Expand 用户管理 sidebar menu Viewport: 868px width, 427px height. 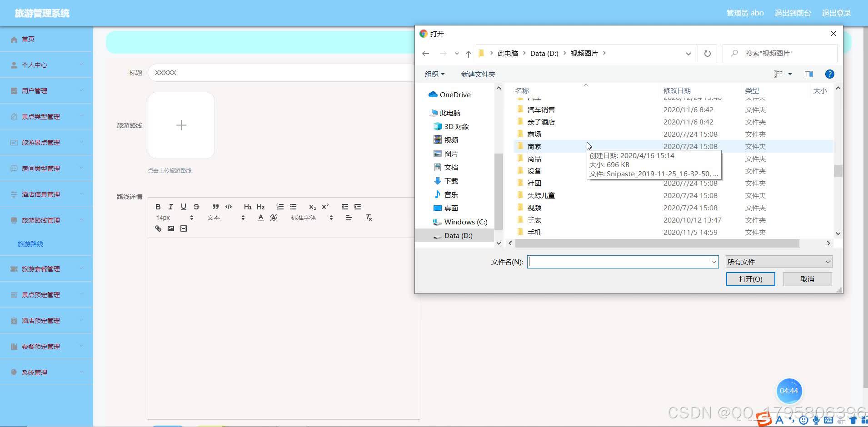[x=46, y=91]
